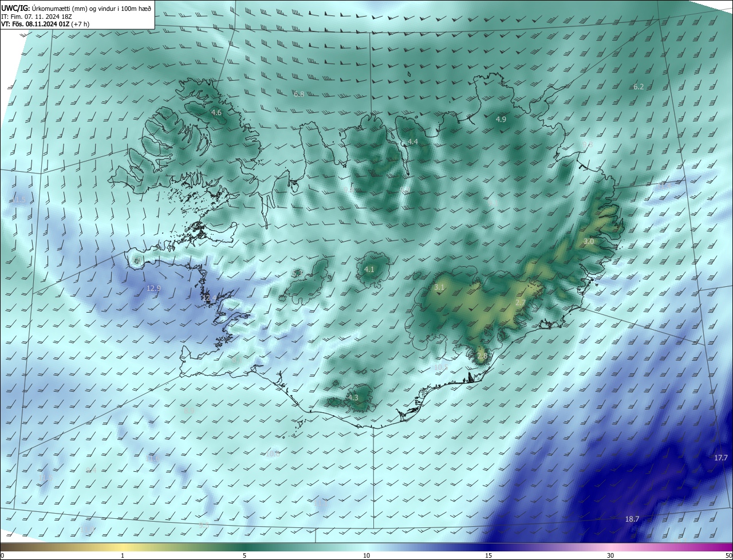Click the 17.7 precipitation value label
733x560 pixels.
tap(721, 458)
